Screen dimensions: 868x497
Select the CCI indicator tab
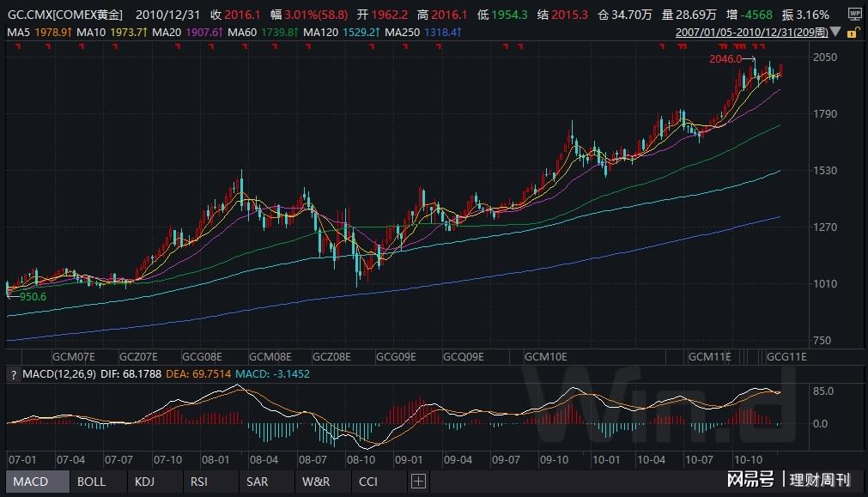coord(367,482)
